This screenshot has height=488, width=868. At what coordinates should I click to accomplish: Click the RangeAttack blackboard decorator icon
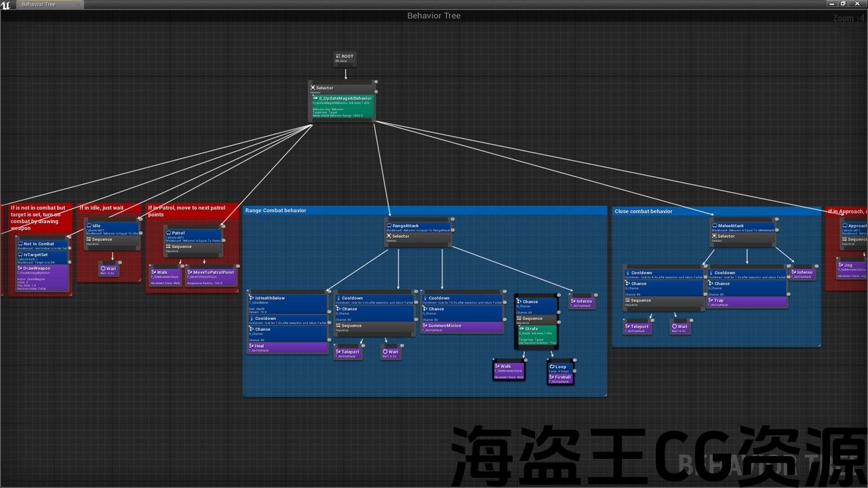pos(389,226)
